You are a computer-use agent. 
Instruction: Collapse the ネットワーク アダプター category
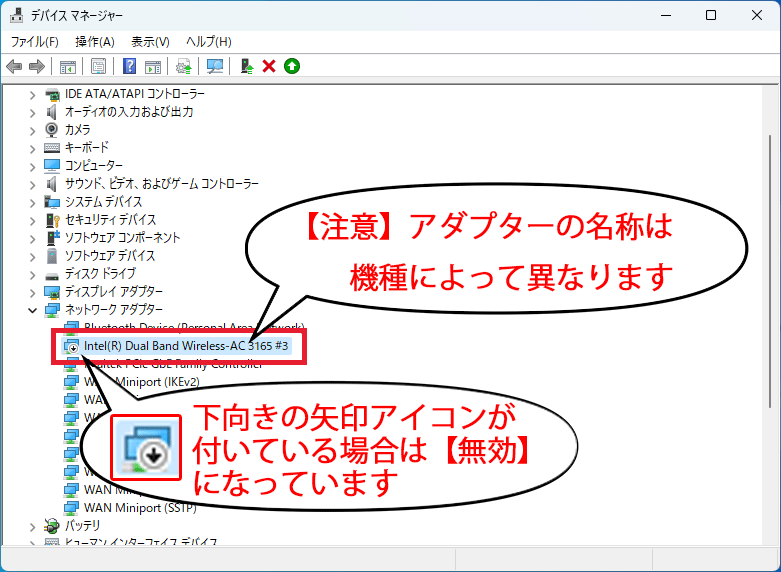(x=33, y=310)
